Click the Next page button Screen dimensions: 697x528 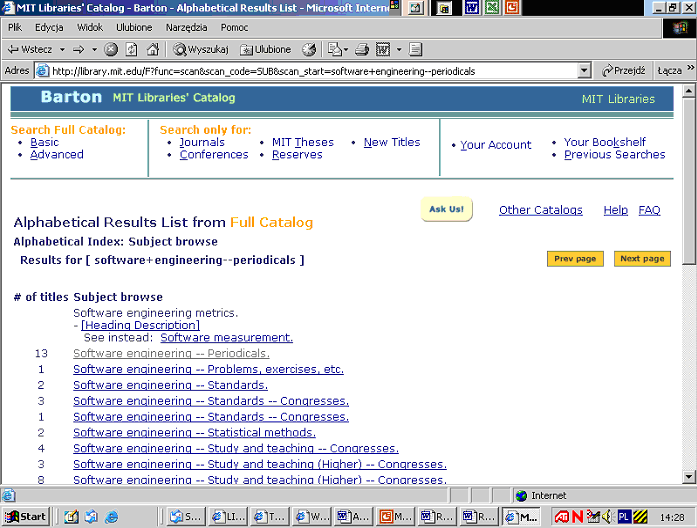pos(642,259)
